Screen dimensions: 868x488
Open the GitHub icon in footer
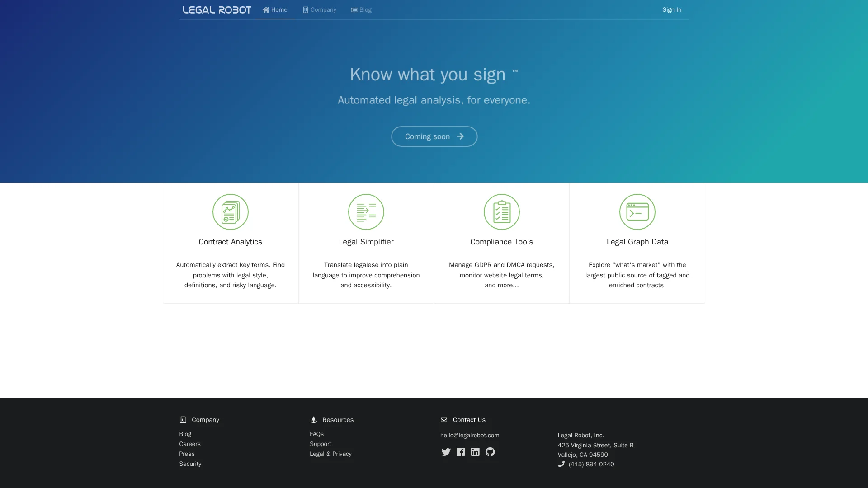[x=490, y=452]
